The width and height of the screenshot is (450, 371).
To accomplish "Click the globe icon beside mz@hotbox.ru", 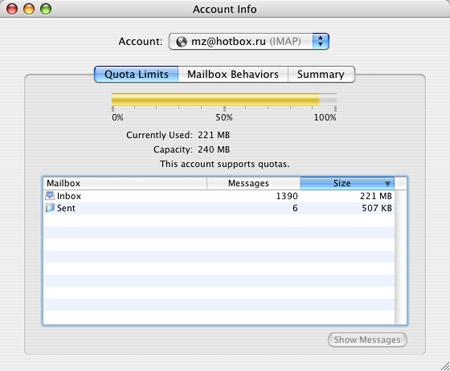I will coord(181,42).
